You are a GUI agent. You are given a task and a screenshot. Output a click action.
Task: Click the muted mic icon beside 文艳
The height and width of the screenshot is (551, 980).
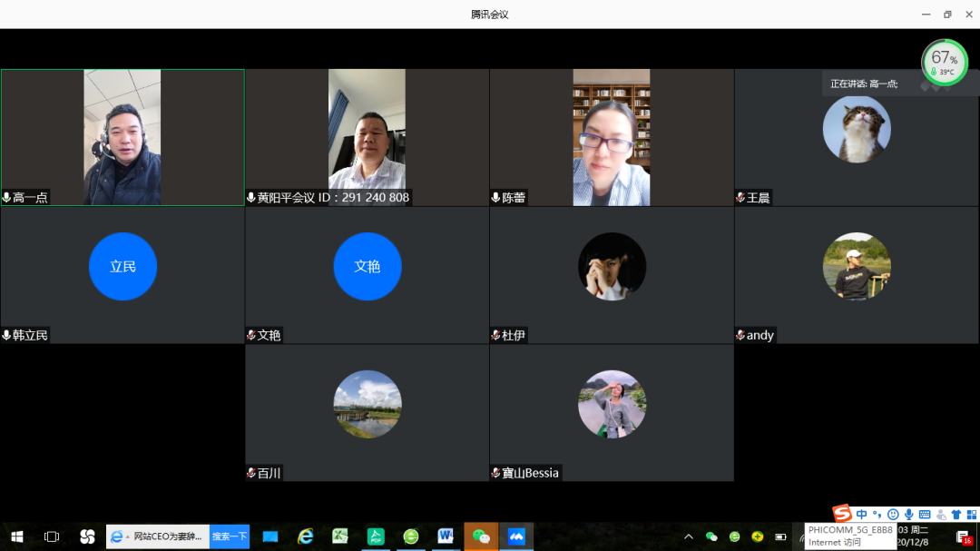tap(251, 335)
